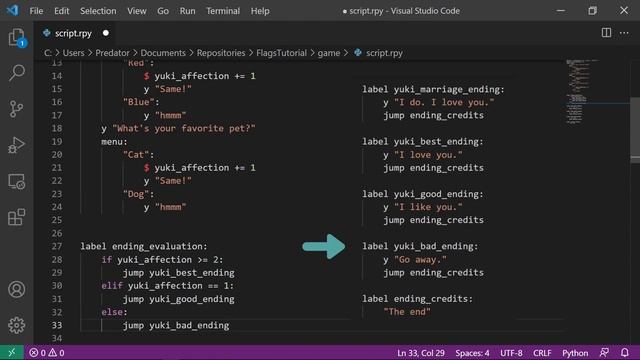
Task: Open the Search view in the activity bar
Action: tap(17, 73)
